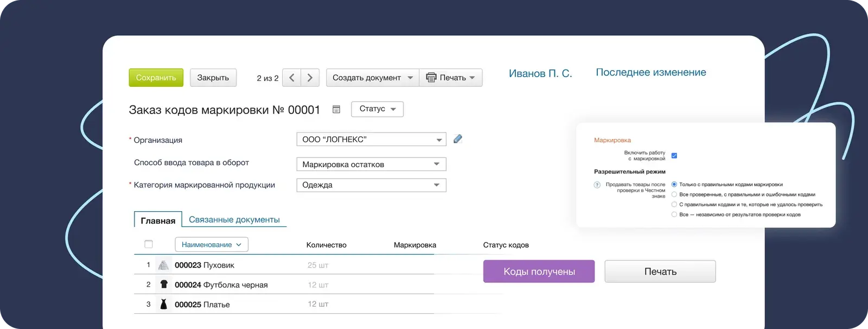Select Все — независимо от результатов проверки
This screenshot has width=868, height=329.
coord(674,214)
